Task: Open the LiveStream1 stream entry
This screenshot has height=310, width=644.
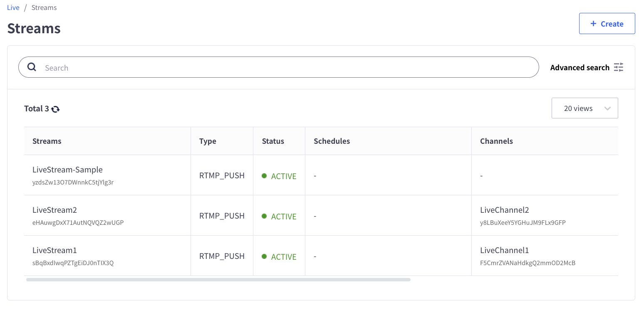Action: tap(54, 250)
